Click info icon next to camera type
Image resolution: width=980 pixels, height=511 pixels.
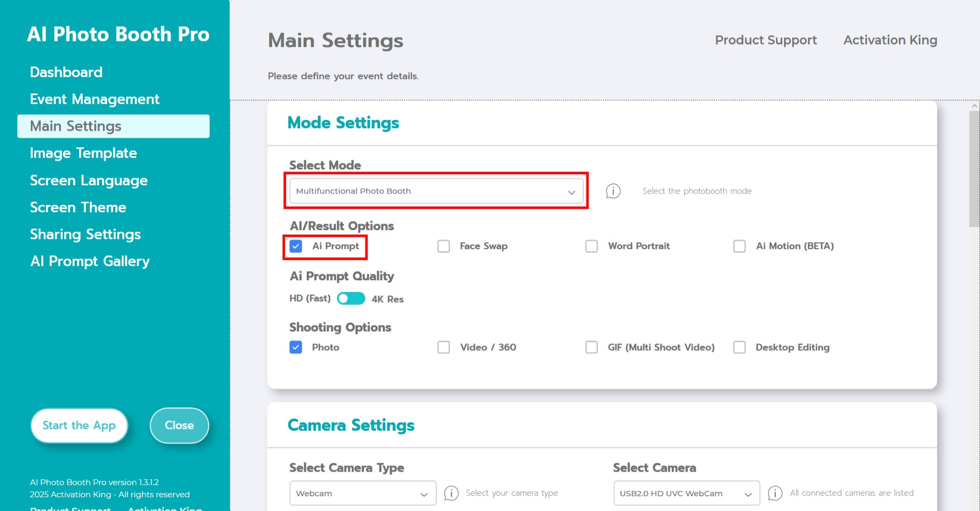[451, 493]
